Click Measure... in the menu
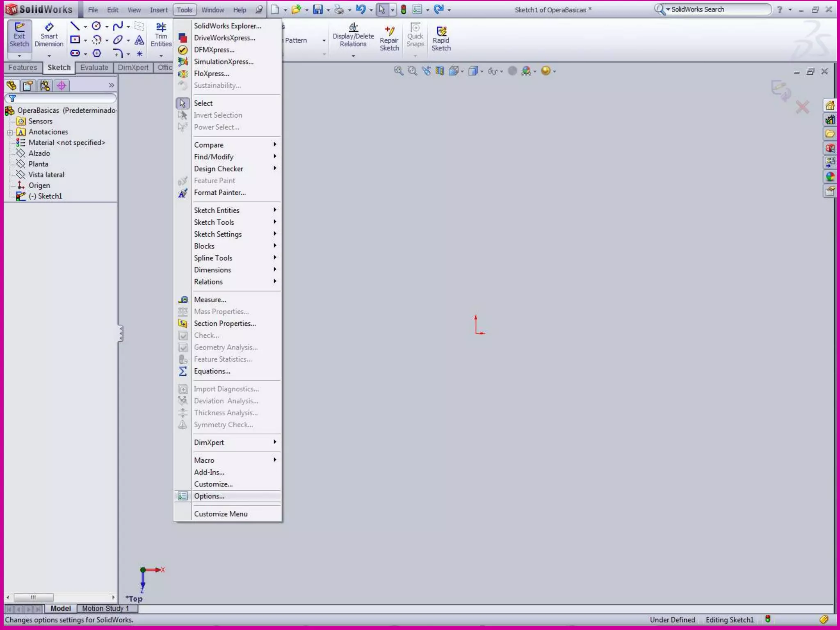Image resolution: width=840 pixels, height=630 pixels. click(210, 299)
